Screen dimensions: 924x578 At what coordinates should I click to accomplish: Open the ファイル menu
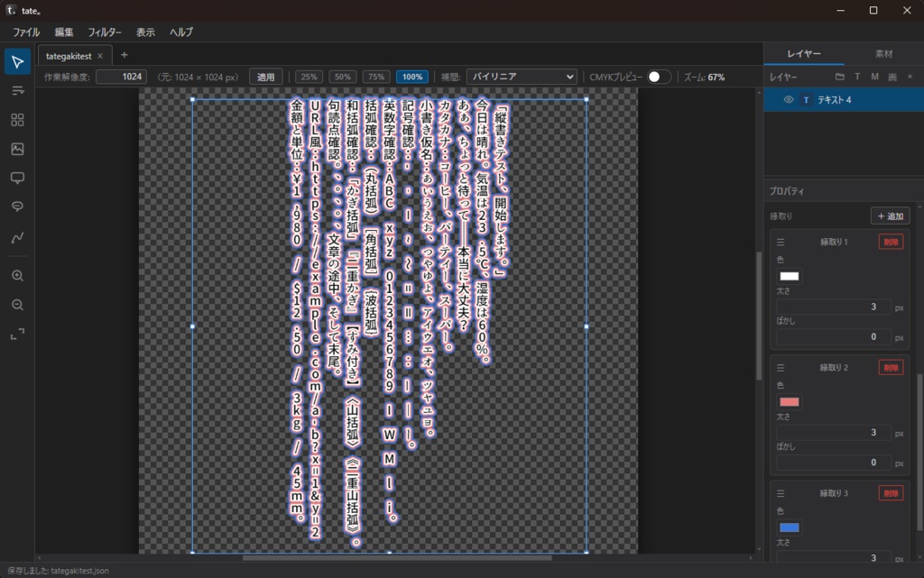(x=26, y=32)
